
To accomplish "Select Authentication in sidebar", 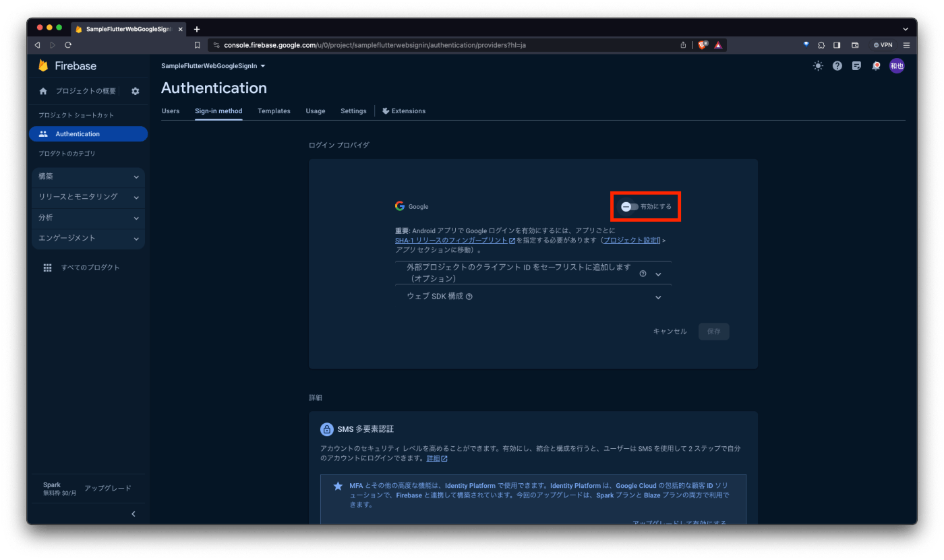I will [88, 134].
